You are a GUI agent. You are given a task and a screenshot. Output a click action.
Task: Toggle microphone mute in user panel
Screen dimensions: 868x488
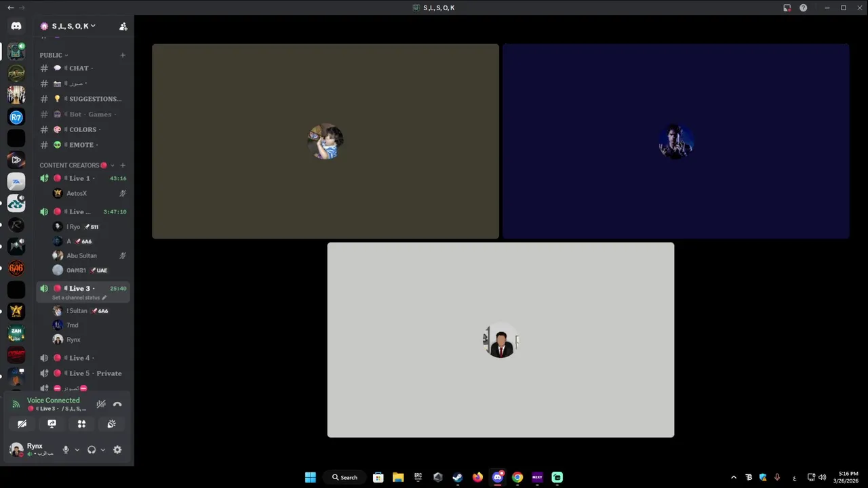point(66,449)
